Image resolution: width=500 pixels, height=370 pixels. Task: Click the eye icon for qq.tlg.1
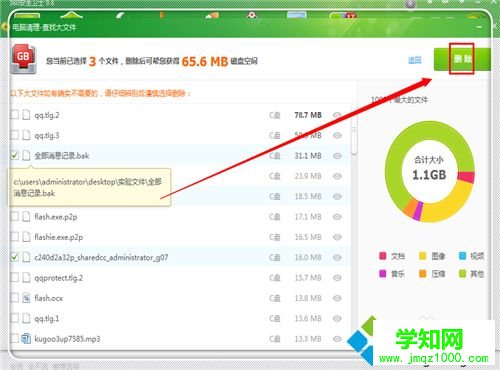[337, 318]
